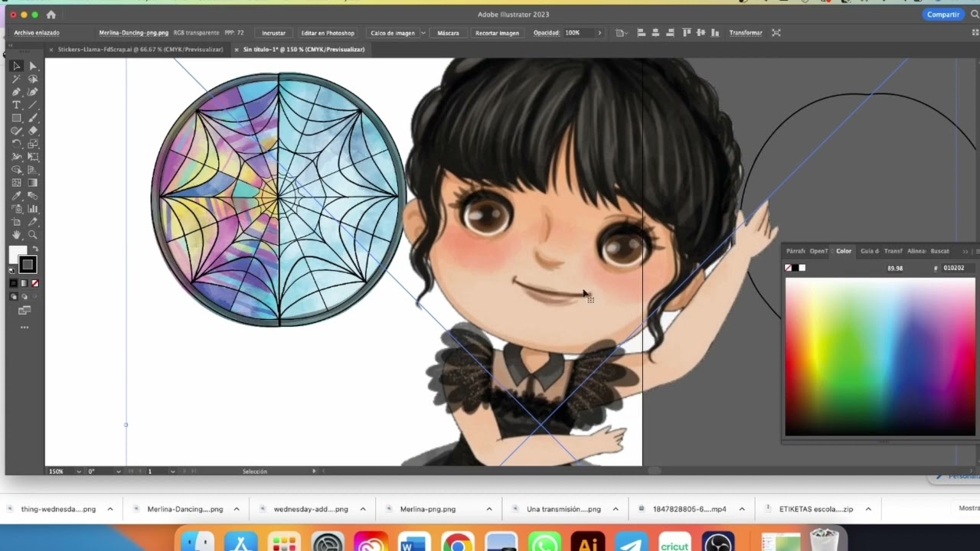980x551 pixels.
Task: Choose the Artboard tool
Action: point(16,222)
